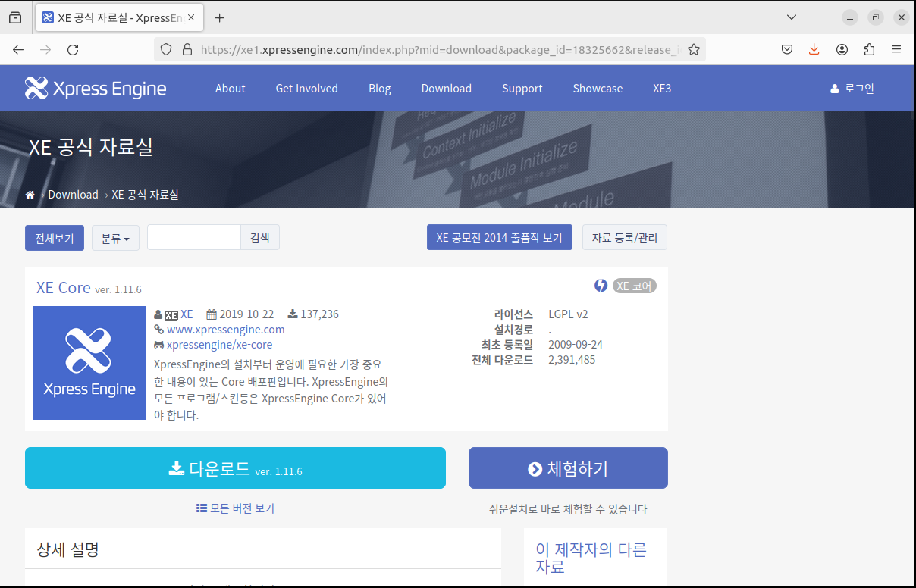Screen dimensions: 916x588
Task: Open the Pocket save icon in toolbar
Action: click(x=787, y=49)
